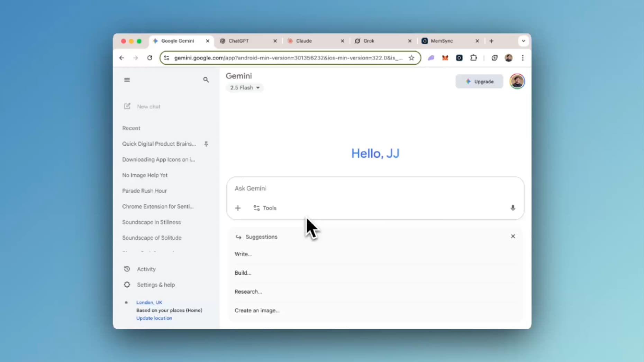Screen dimensions: 644x362
Task: Click the toolbar icon left of Chrome profile
Action: [x=495, y=58]
